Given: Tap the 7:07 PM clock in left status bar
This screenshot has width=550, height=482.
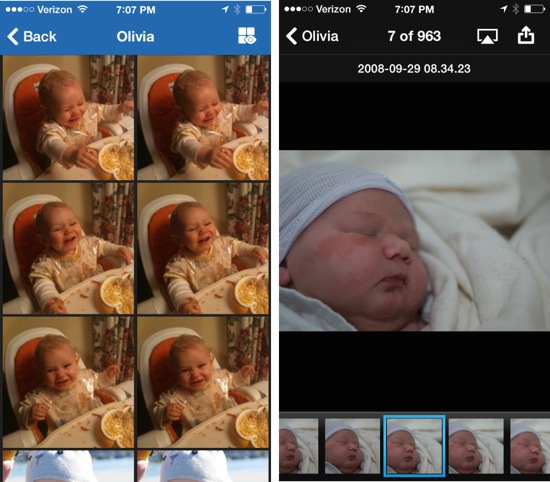Looking at the screenshot, I should click(136, 10).
